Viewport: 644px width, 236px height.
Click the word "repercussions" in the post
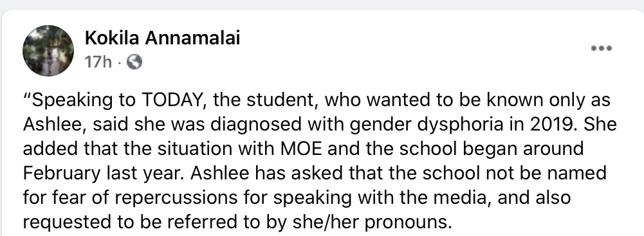click(x=176, y=197)
